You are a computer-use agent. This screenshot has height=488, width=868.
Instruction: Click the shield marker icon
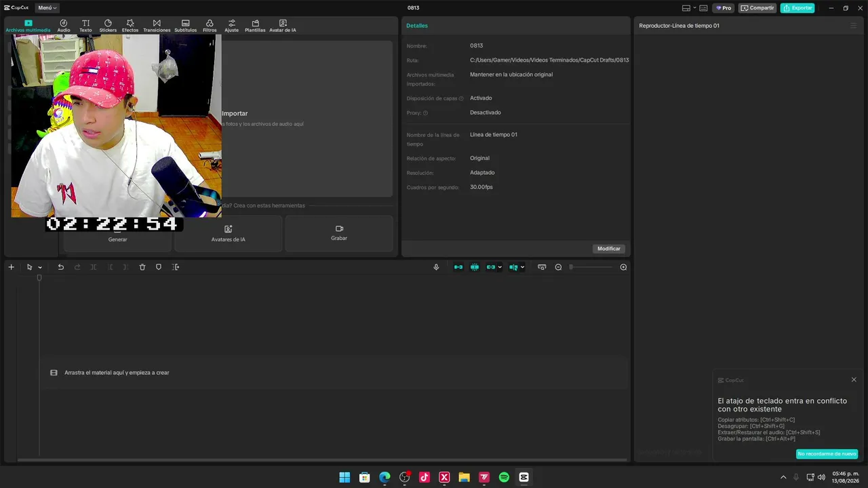pos(159,267)
